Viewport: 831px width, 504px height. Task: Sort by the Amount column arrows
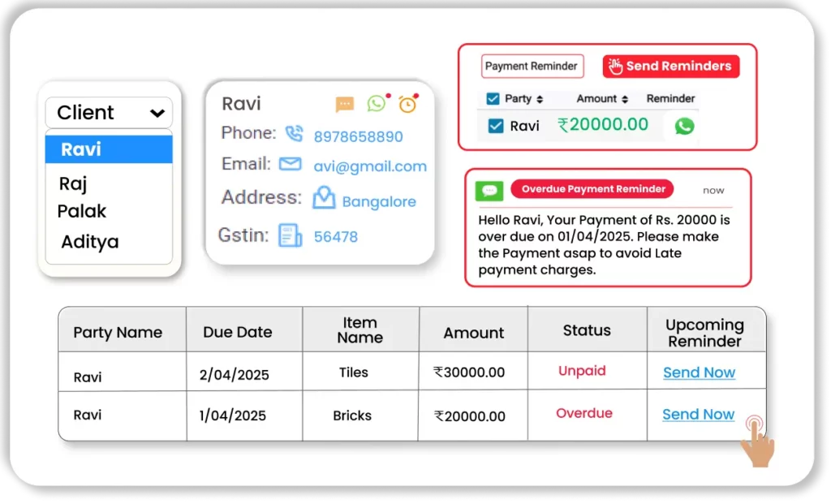tap(625, 99)
